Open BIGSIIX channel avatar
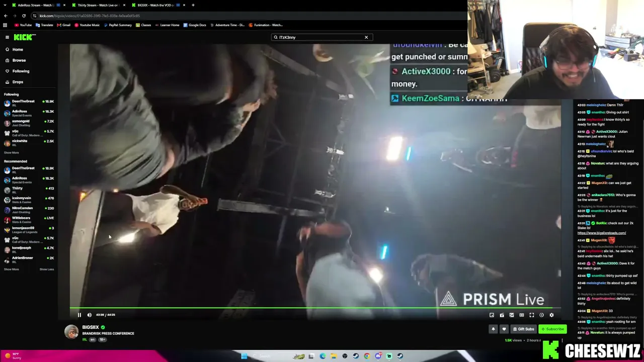Viewport: 644px width, 362px height. (71, 332)
